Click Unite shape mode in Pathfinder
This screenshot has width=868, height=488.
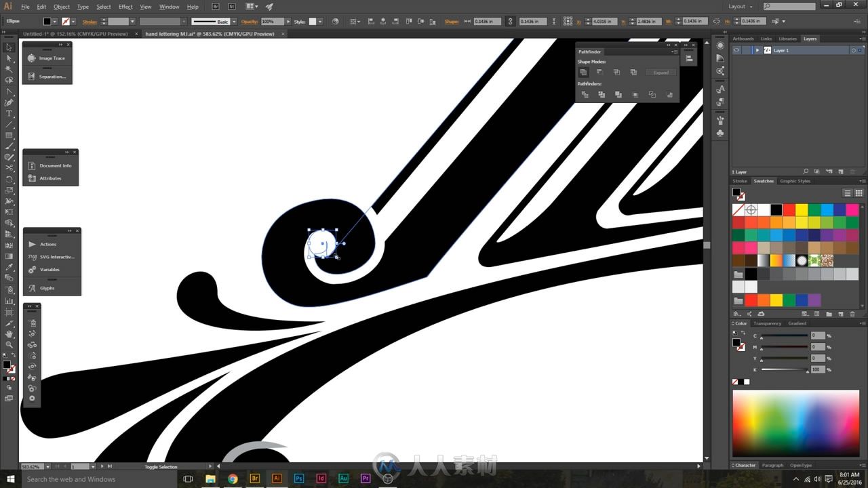[583, 73]
